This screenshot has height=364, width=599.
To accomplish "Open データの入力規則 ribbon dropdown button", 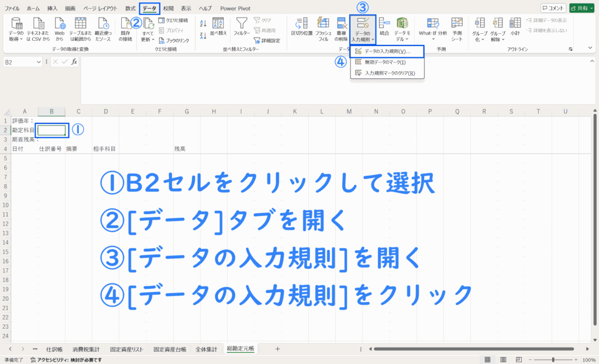I will 363,29.
